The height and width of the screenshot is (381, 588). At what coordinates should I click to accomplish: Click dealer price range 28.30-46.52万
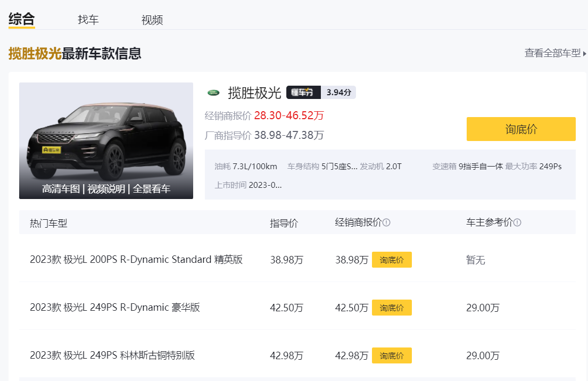coord(289,115)
